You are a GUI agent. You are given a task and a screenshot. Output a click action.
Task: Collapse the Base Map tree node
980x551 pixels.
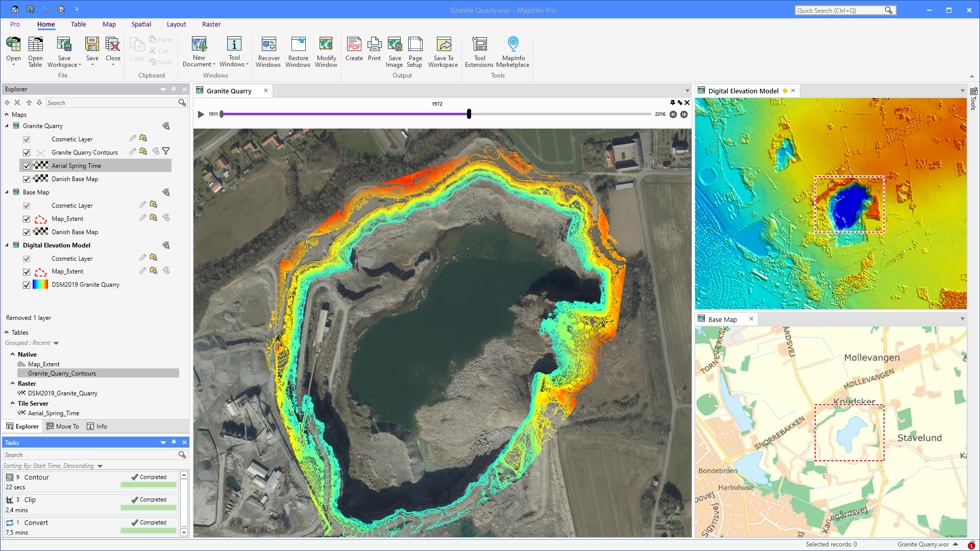pos(7,192)
